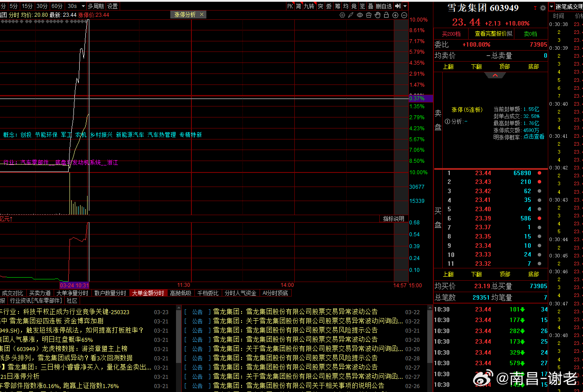Image resolution: width=583 pixels, height=392 pixels.
Task: Select the 卖0档 depth tab
Action: point(531,34)
